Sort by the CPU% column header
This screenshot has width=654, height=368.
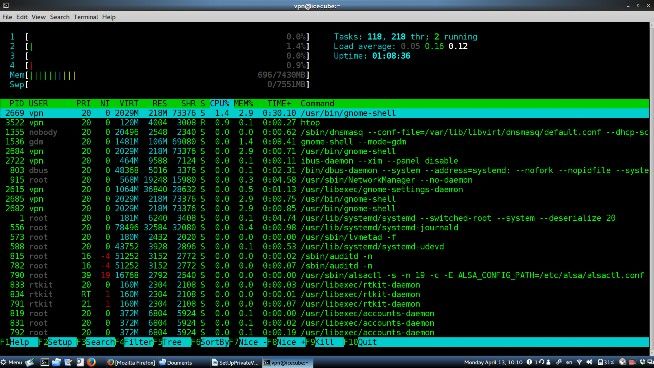pos(219,103)
